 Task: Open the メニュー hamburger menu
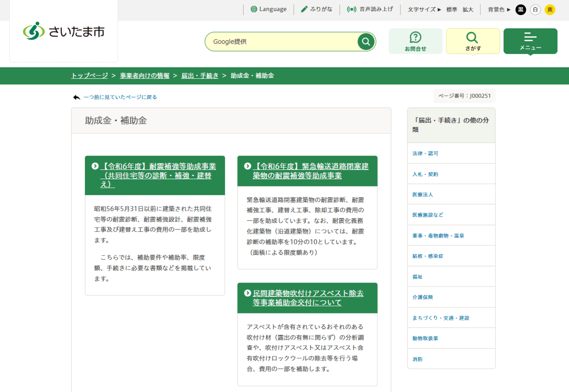pos(530,41)
